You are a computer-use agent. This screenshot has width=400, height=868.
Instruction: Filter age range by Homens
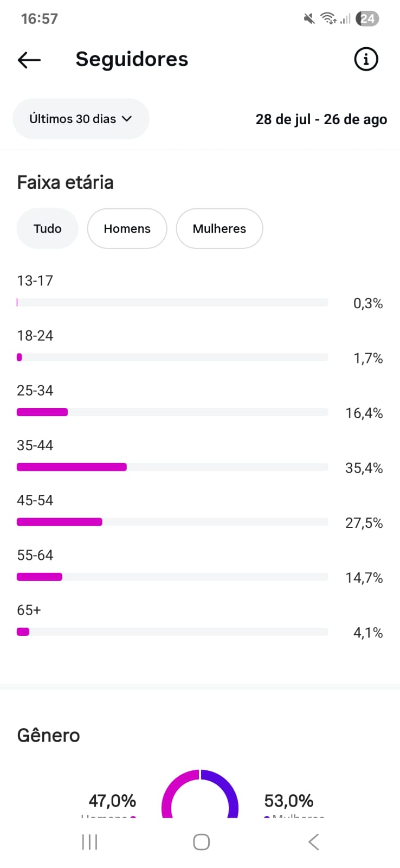127,228
